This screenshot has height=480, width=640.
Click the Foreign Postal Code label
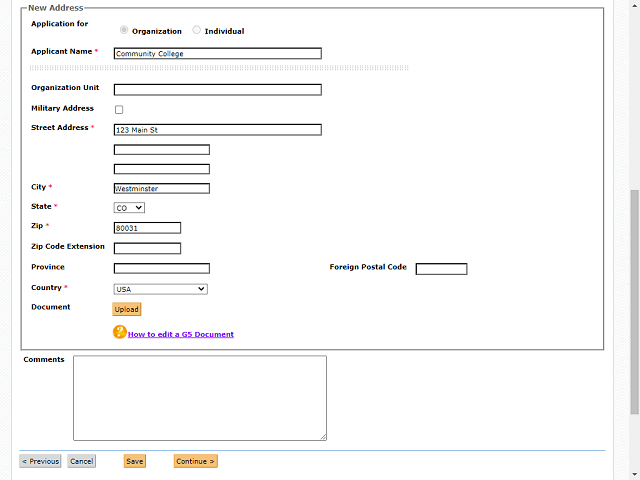click(368, 267)
